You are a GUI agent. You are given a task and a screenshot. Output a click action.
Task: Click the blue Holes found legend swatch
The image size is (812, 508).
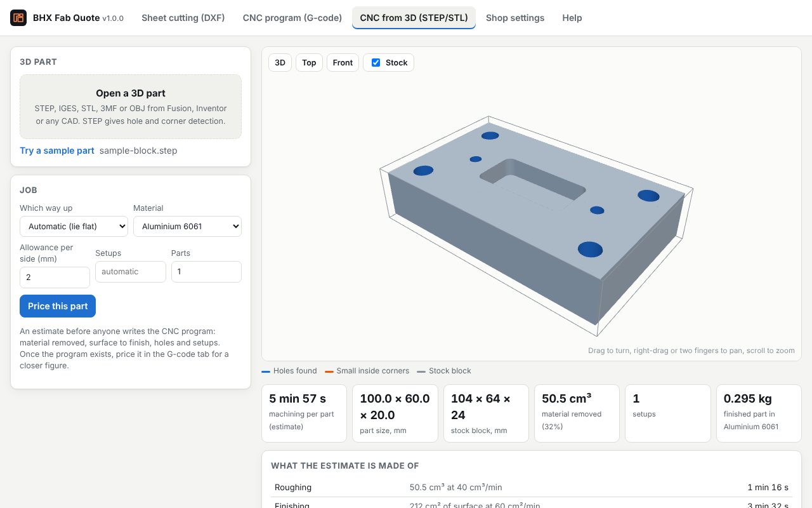point(266,371)
